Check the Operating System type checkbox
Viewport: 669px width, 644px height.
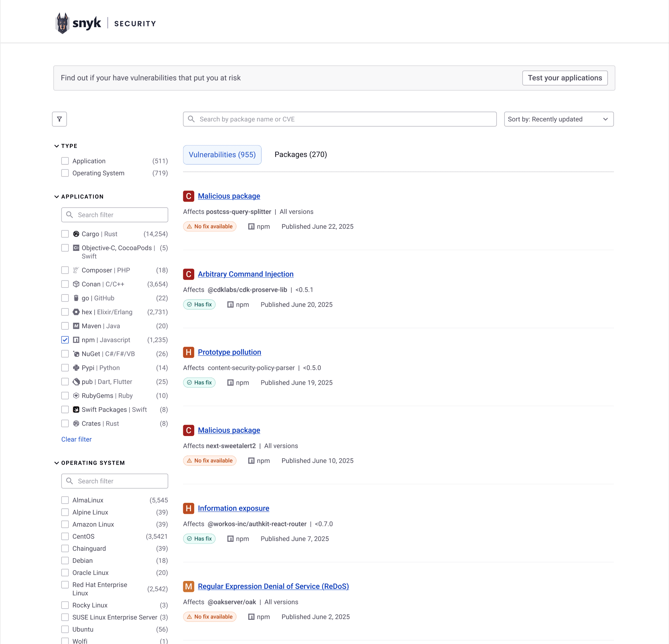[x=65, y=173]
